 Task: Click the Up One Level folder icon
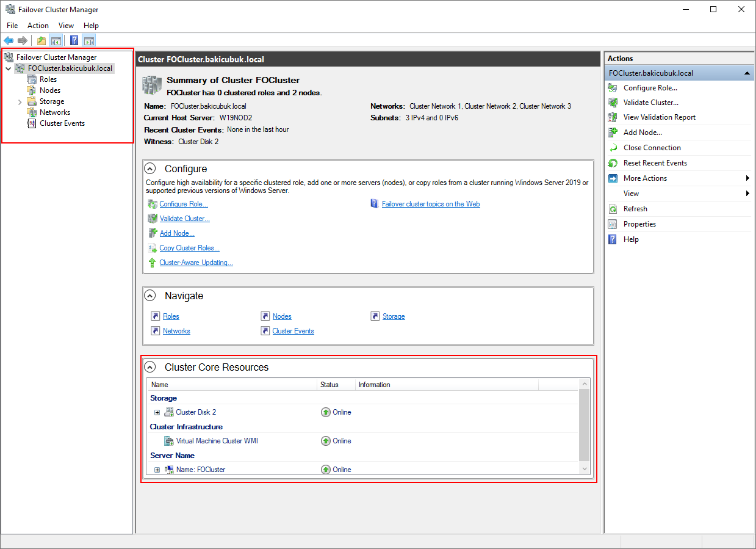click(41, 41)
